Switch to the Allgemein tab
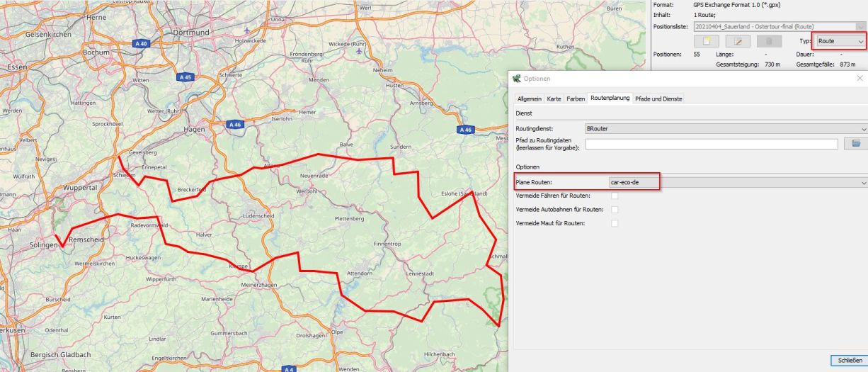This screenshot has height=372, width=868. (x=529, y=98)
